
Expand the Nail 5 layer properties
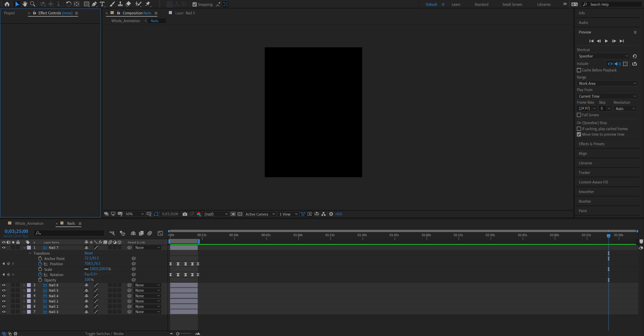(24, 290)
